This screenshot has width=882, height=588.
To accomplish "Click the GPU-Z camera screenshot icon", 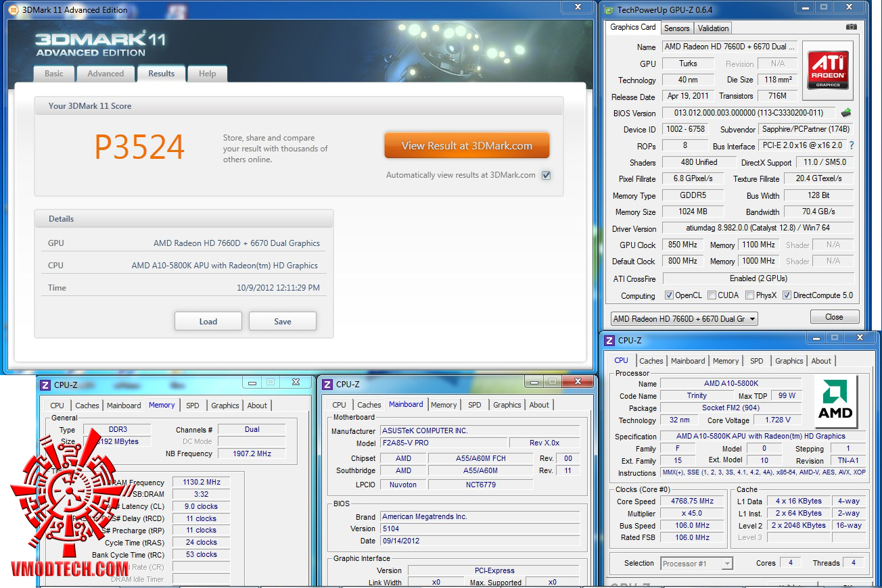I will tap(851, 27).
